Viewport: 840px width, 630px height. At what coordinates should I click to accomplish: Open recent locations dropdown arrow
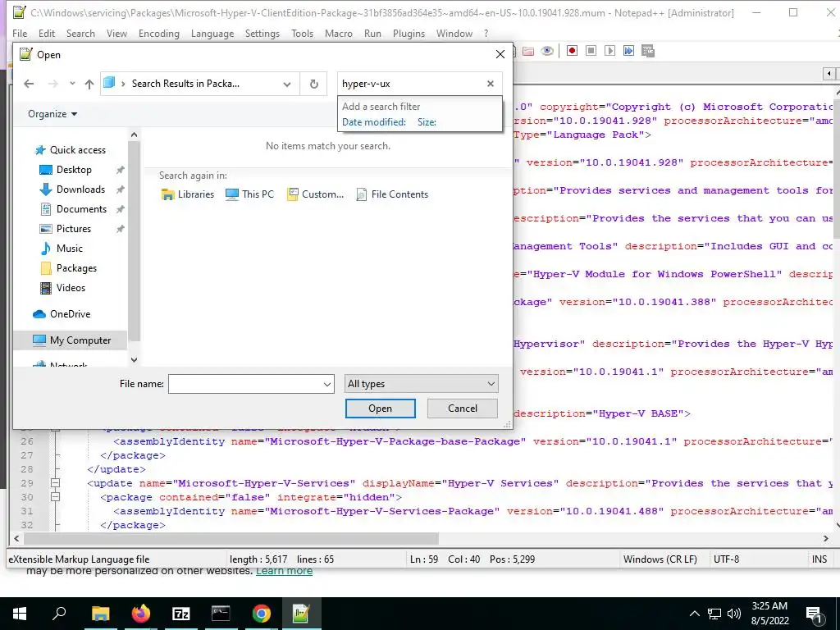click(x=72, y=84)
